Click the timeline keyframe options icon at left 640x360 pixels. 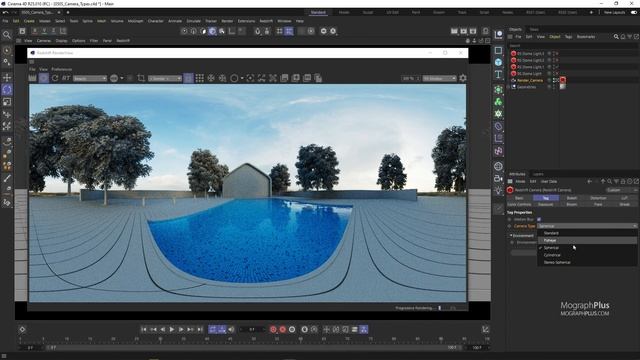click(22, 329)
